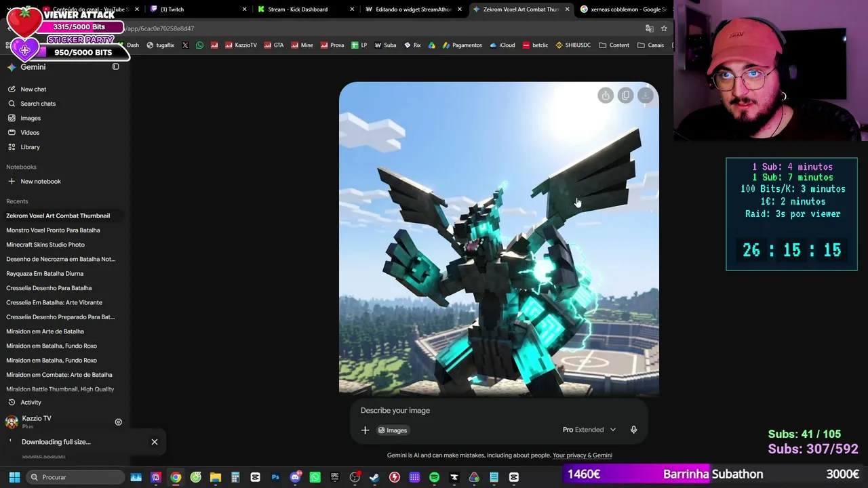
Task: Switch to xerneas cobblemon Google tab
Action: (x=624, y=9)
